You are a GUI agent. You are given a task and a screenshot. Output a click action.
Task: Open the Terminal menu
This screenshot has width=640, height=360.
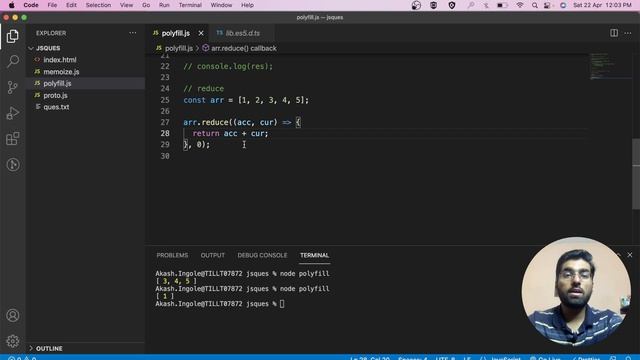pyautogui.click(x=190, y=5)
